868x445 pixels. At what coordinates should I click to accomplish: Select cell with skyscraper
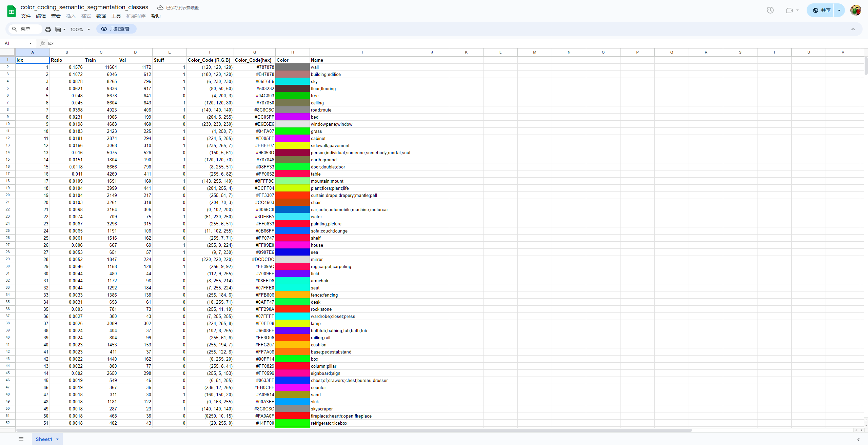coord(362,409)
